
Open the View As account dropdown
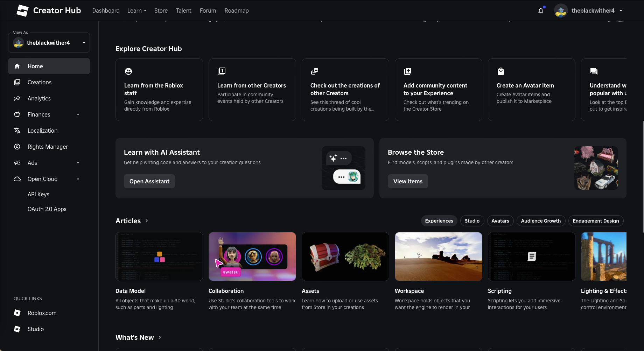click(49, 43)
